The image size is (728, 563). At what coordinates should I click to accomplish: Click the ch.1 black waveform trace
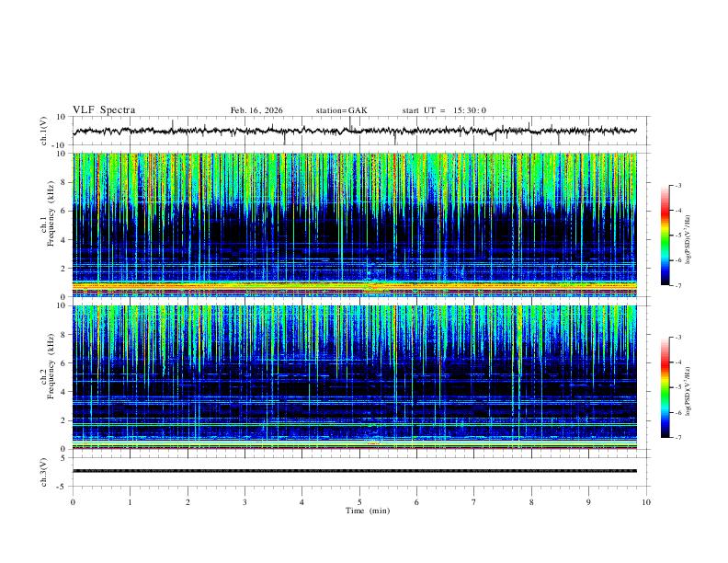click(x=355, y=131)
